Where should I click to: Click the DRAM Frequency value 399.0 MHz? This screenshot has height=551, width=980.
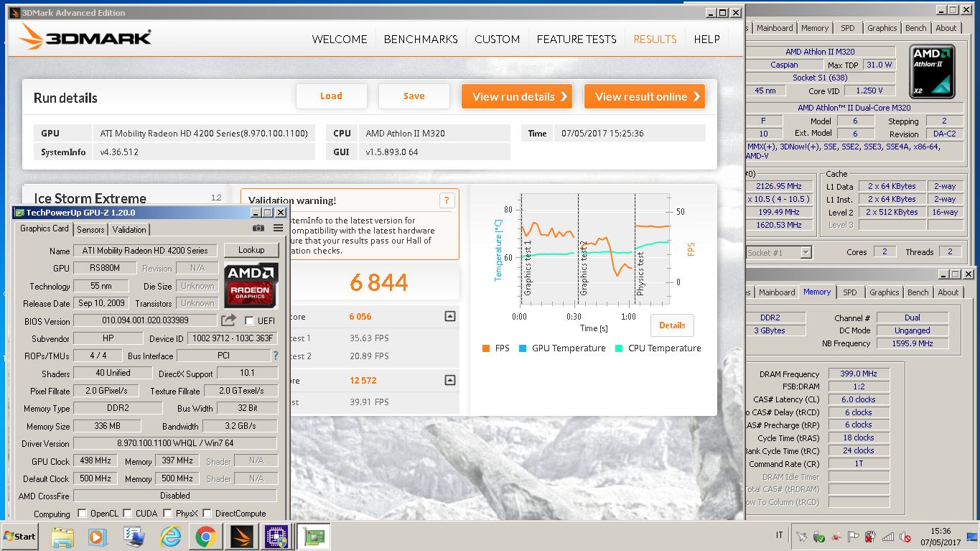[858, 374]
